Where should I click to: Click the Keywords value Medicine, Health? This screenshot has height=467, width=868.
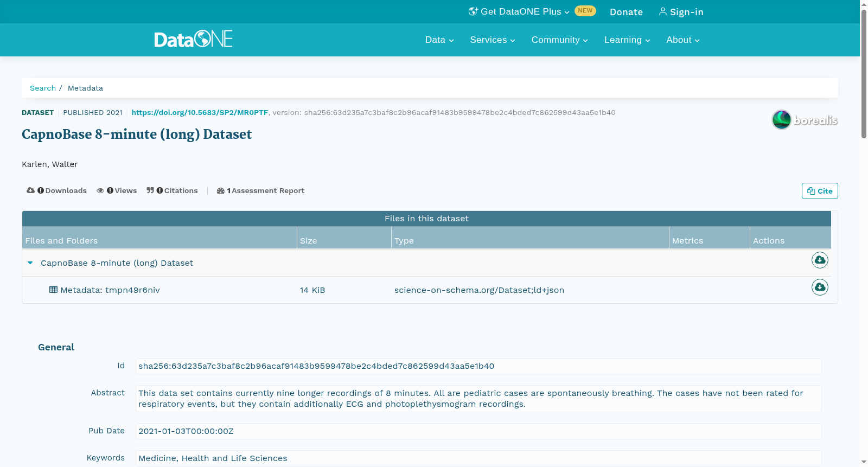(478, 458)
